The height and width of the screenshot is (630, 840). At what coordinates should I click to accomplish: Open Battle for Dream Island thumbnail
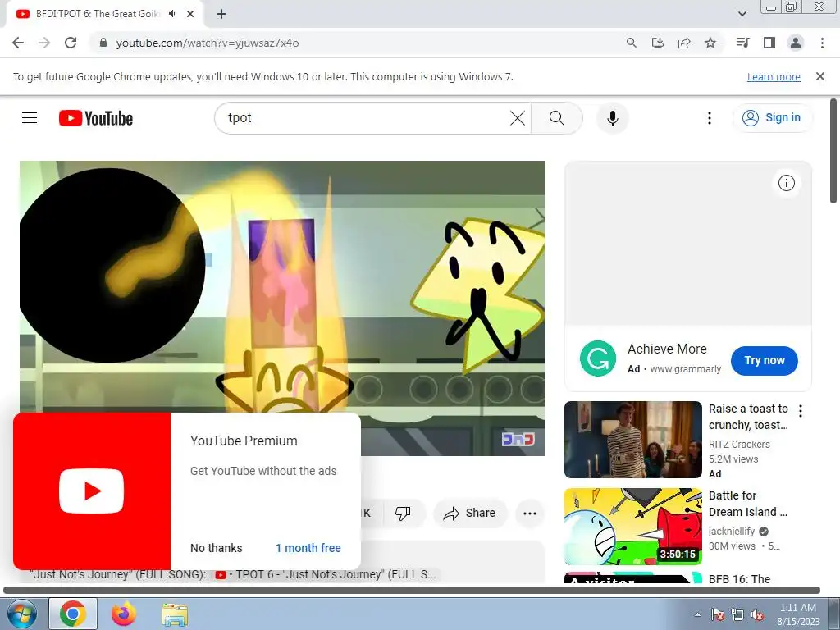point(632,526)
